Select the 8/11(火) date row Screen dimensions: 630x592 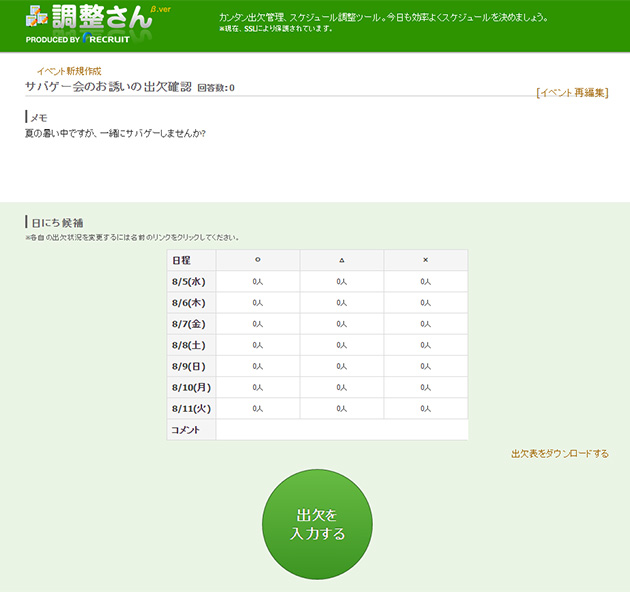190,408
